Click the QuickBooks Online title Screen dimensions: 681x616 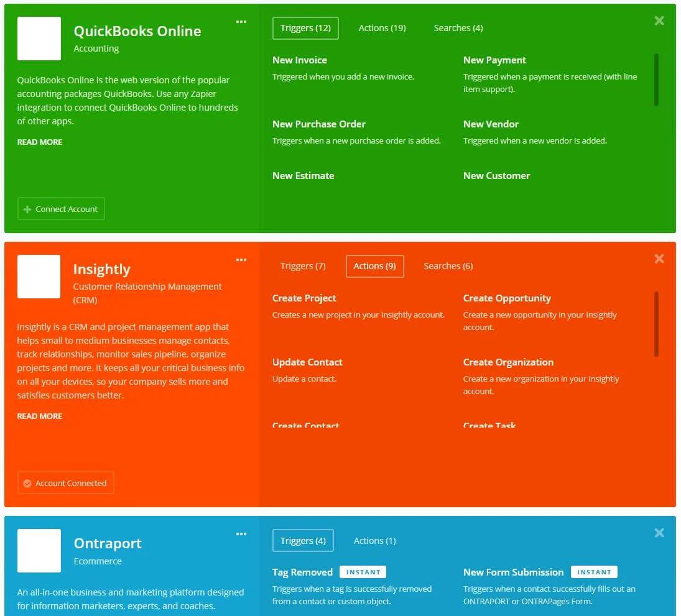137,31
